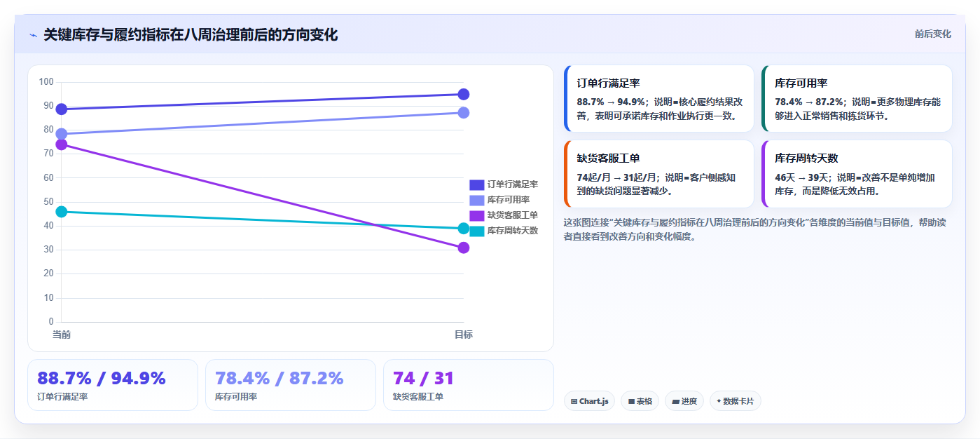Open the 库存周转天数 detail card heading
980x439 pixels.
coord(806,158)
